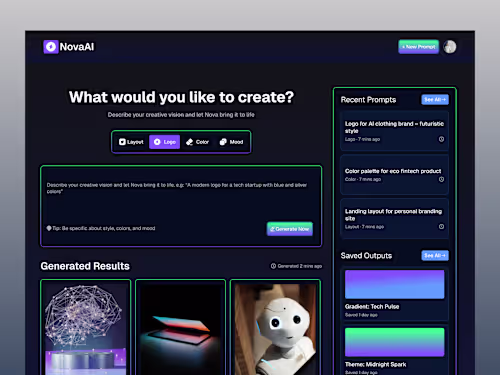Click the Generated 2 mins ago clock icon
The height and width of the screenshot is (375, 500).
273,266
